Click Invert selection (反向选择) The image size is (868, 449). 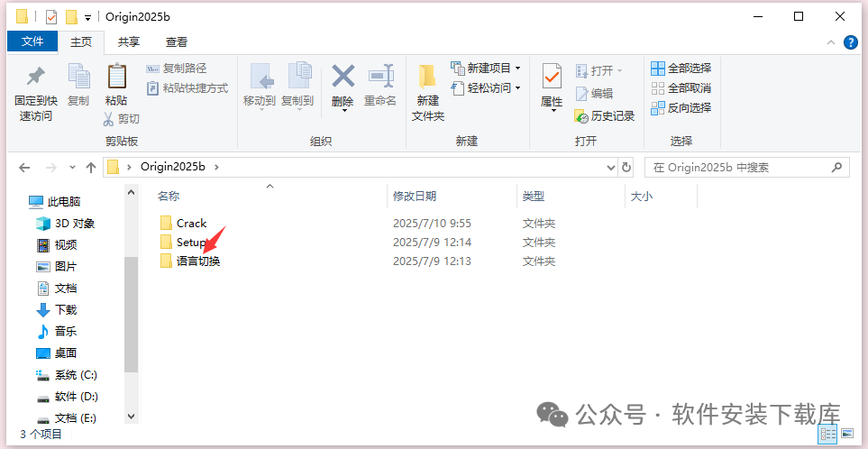(681, 108)
